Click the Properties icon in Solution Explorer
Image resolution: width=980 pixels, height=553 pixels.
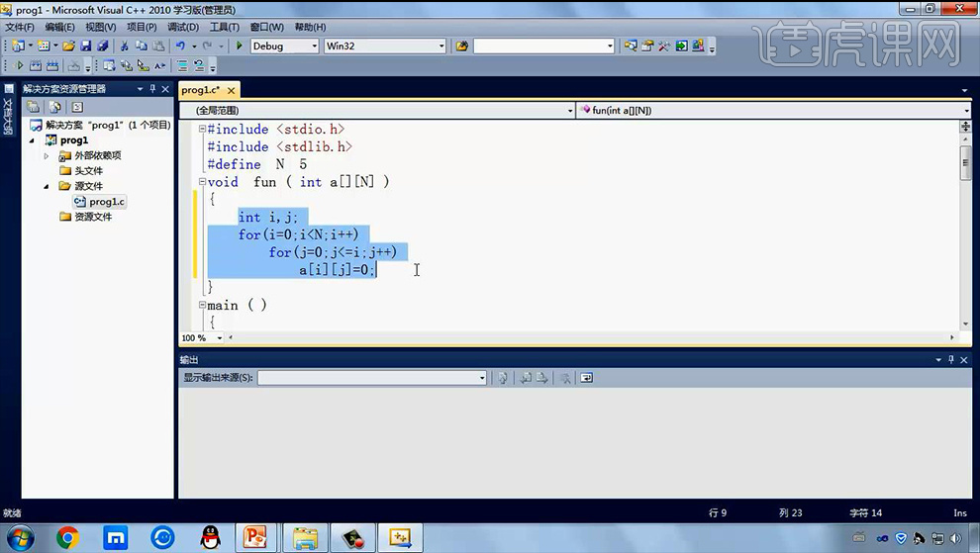pyautogui.click(x=33, y=107)
